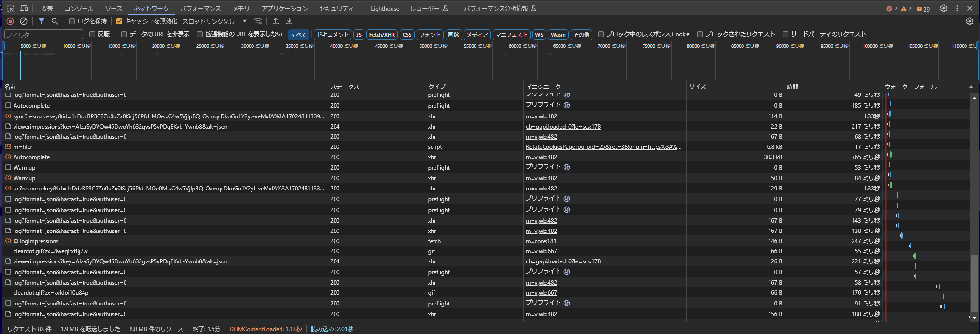Switch to the Console tab
Screen dimensions: 980x334
[79, 9]
